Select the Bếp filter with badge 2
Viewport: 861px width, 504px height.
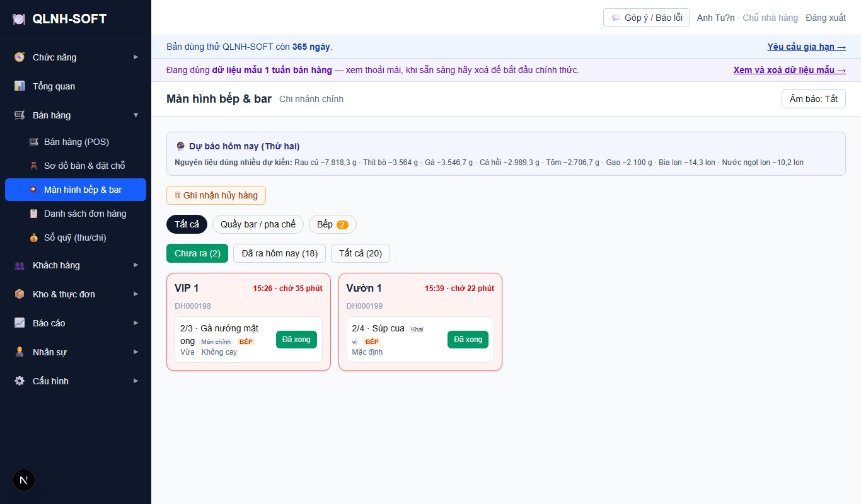tap(332, 224)
